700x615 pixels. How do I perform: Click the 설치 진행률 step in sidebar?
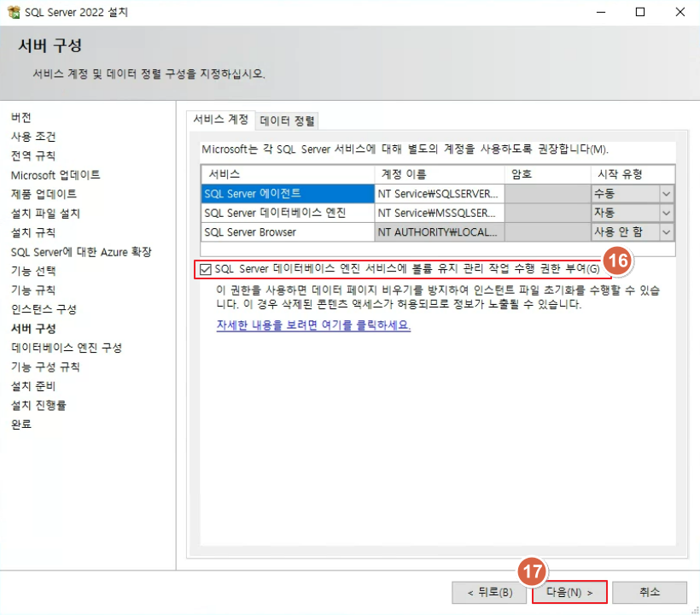38,405
